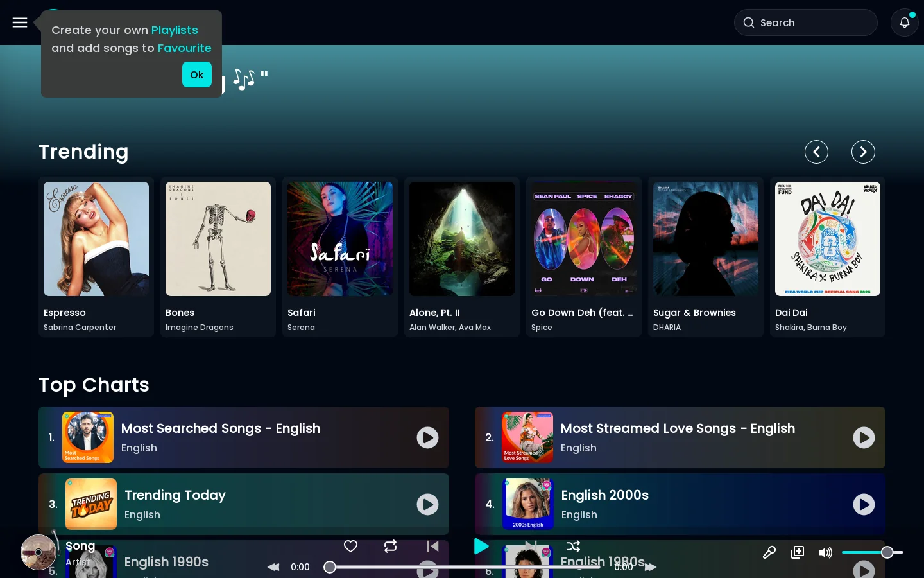924x578 pixels.
Task: Play the Most Streamed Love Songs chart
Action: click(x=864, y=437)
